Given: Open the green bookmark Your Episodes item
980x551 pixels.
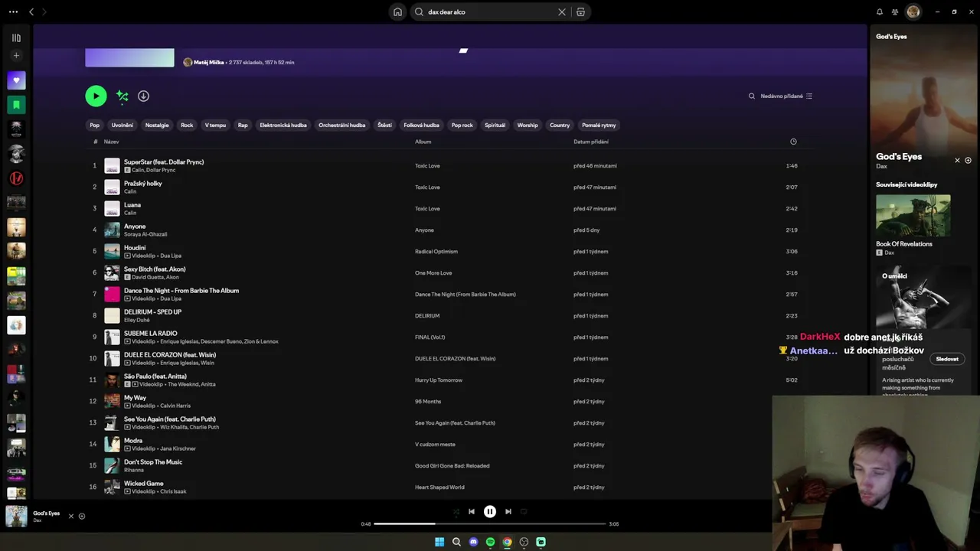Looking at the screenshot, I should (16, 105).
